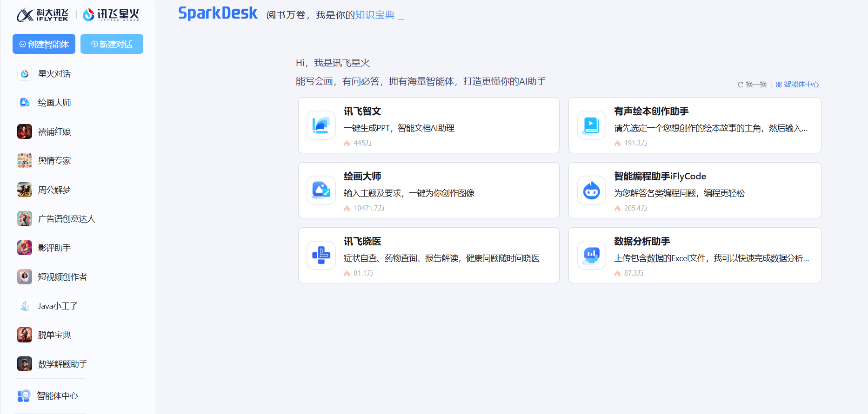The width and height of the screenshot is (868, 414).
Task: Click the iFlyCode robot icon
Action: point(591,190)
